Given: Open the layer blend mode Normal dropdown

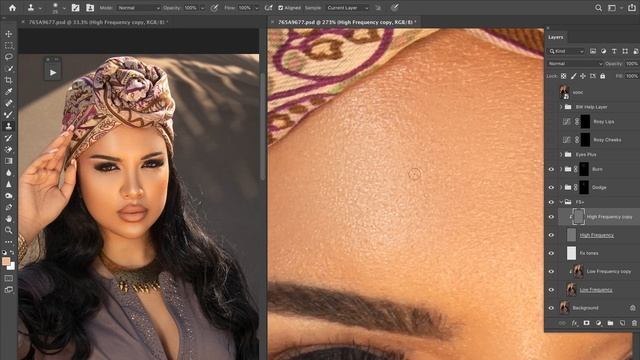Looking at the screenshot, I should pyautogui.click(x=575, y=64).
